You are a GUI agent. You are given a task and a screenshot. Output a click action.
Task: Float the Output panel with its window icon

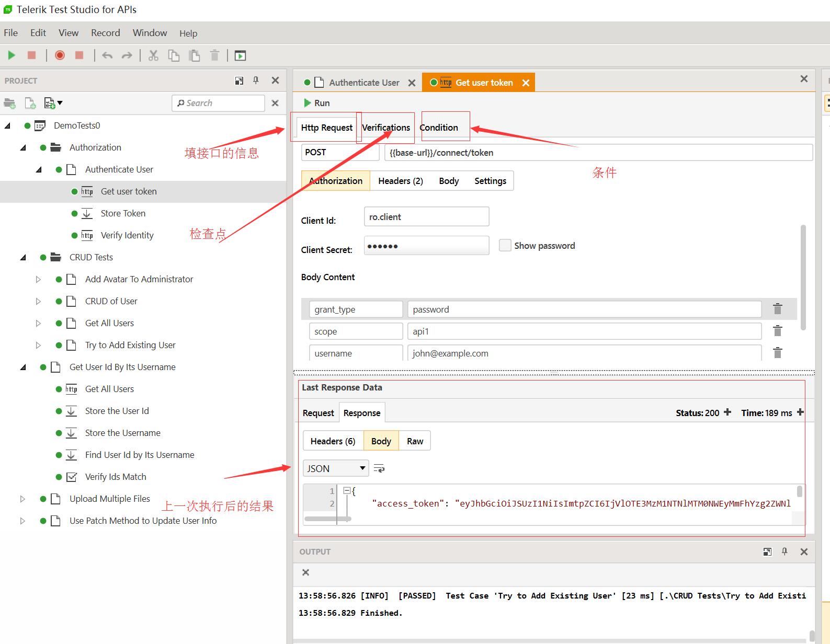click(767, 551)
